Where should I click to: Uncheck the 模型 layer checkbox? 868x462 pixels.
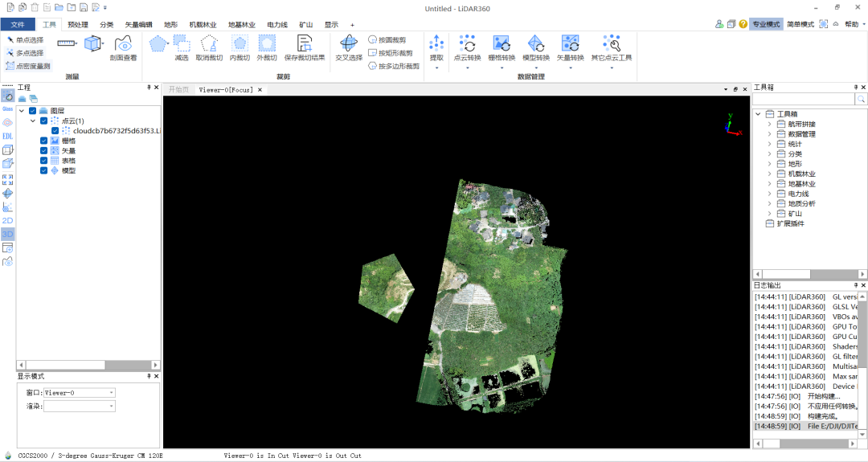(x=43, y=170)
